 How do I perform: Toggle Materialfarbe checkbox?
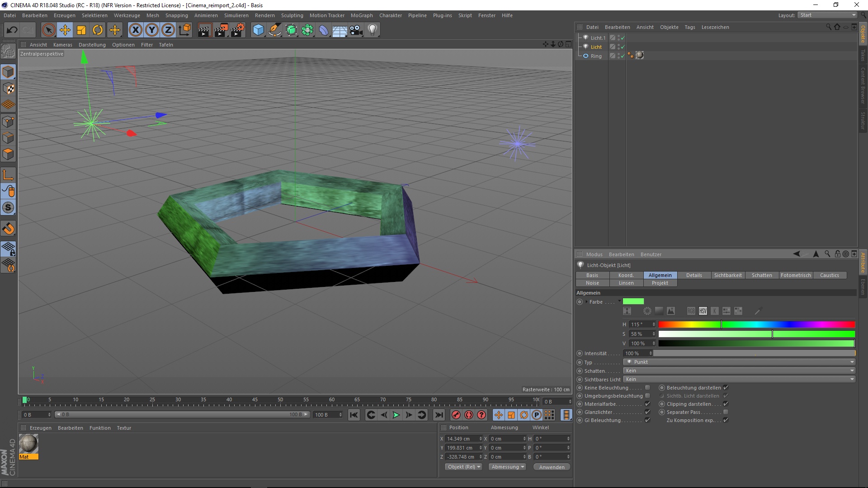[647, 404]
